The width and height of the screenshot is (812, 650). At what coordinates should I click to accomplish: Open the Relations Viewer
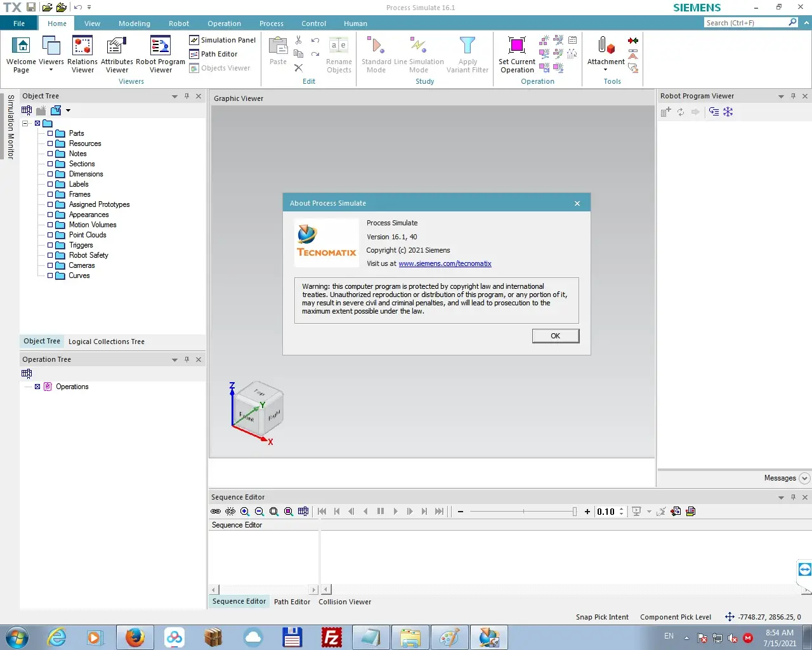click(82, 55)
